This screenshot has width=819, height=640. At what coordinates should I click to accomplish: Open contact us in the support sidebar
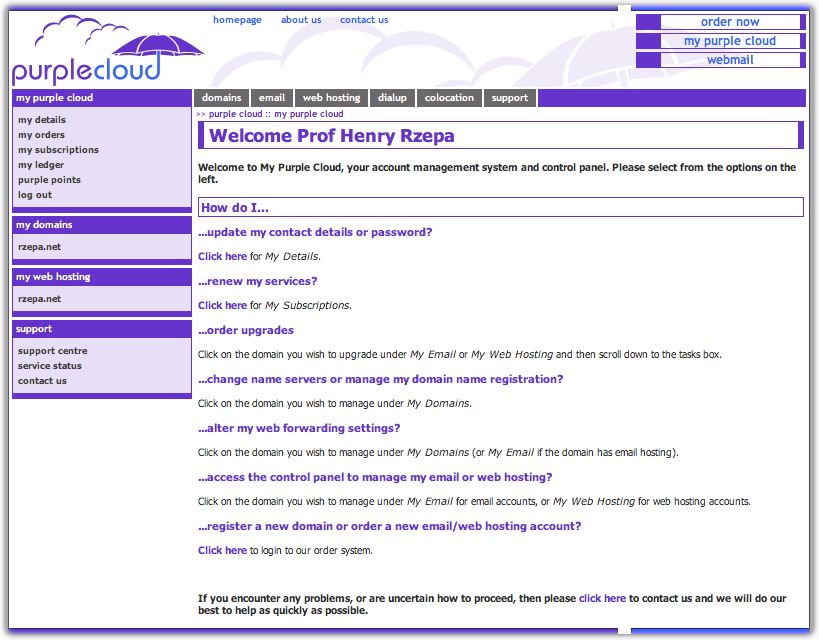[x=42, y=381]
